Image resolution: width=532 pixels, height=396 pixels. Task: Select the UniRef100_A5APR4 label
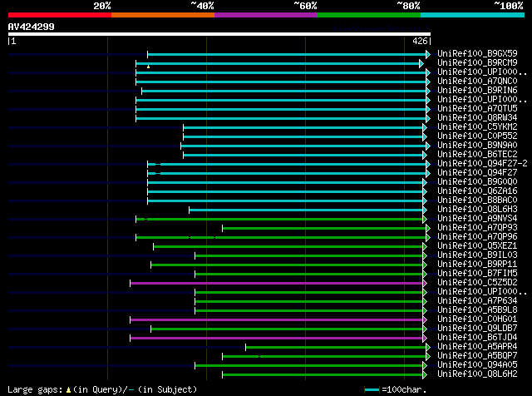(477, 347)
